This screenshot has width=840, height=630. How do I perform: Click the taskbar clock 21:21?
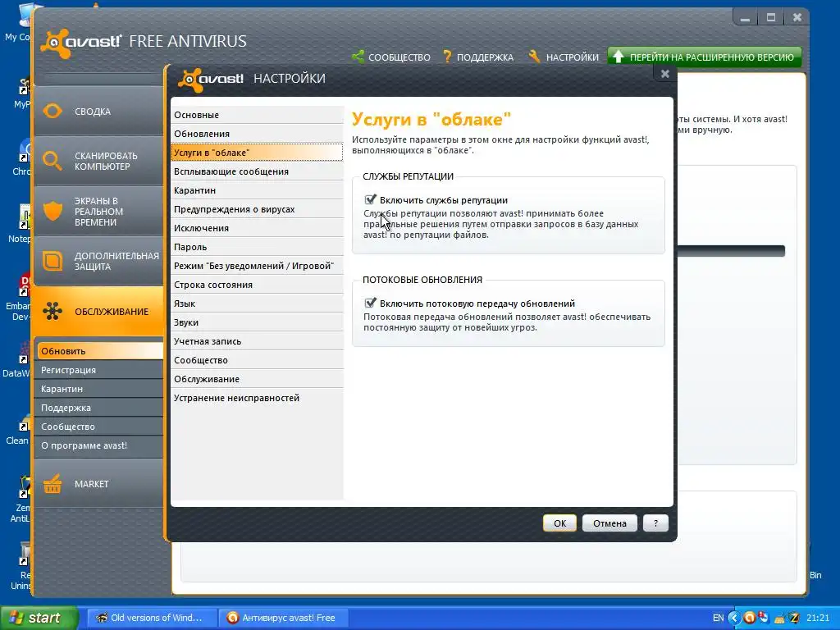click(818, 618)
